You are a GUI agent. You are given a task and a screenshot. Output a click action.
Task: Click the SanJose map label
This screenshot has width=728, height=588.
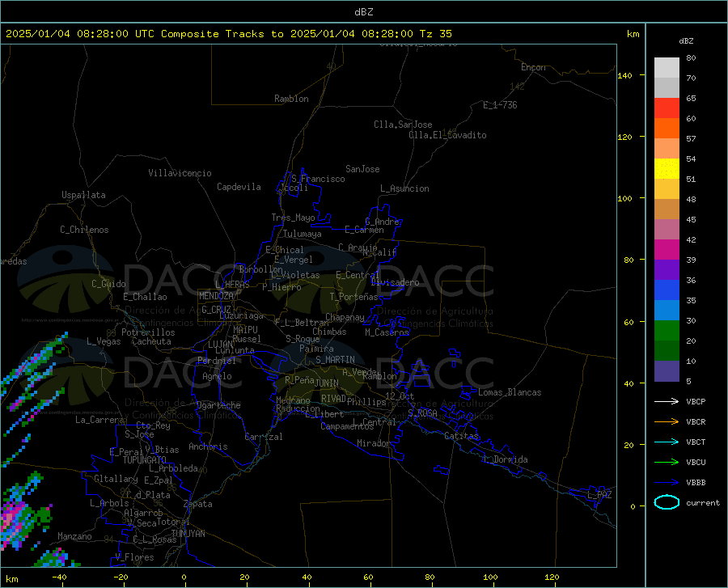pos(362,169)
